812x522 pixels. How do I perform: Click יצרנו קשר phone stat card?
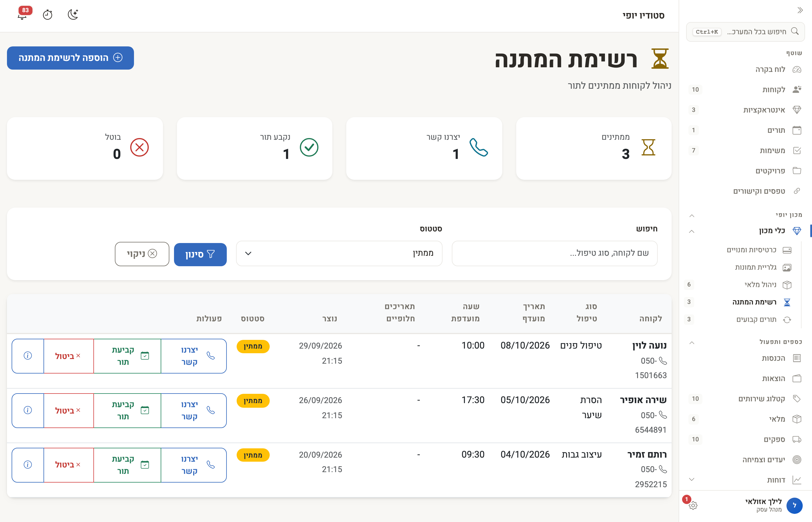click(424, 148)
